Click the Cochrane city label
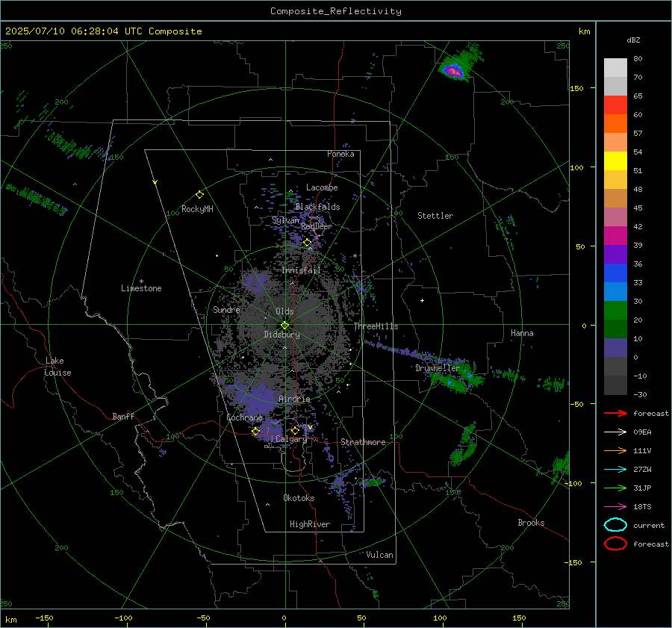This screenshot has height=628, width=672. 244,417
